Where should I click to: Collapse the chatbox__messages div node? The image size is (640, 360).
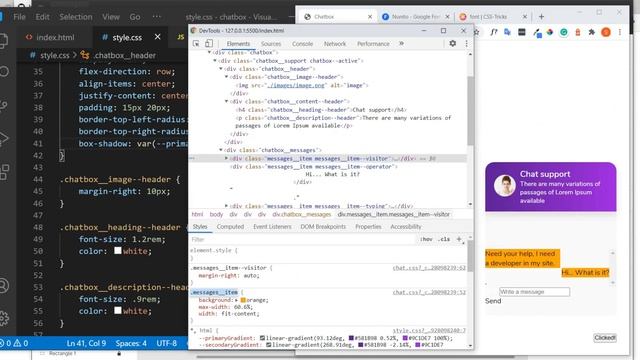pyautogui.click(x=221, y=150)
